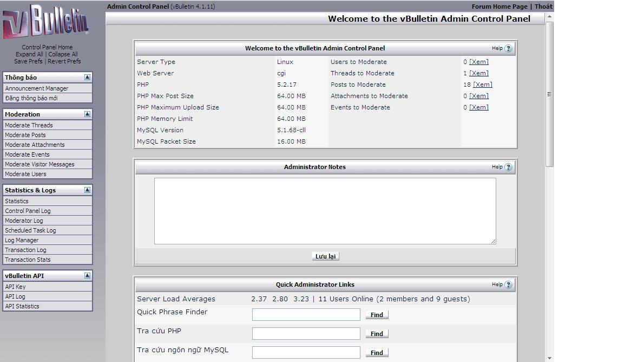Image resolution: width=644 pixels, height=362 pixels.
Task: Click Collapse All in sidebar
Action: (x=63, y=54)
